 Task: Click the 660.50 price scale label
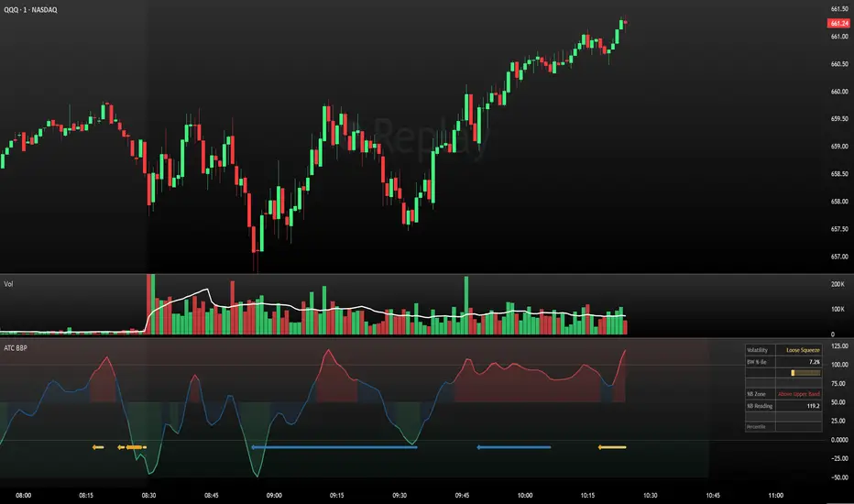coord(839,64)
